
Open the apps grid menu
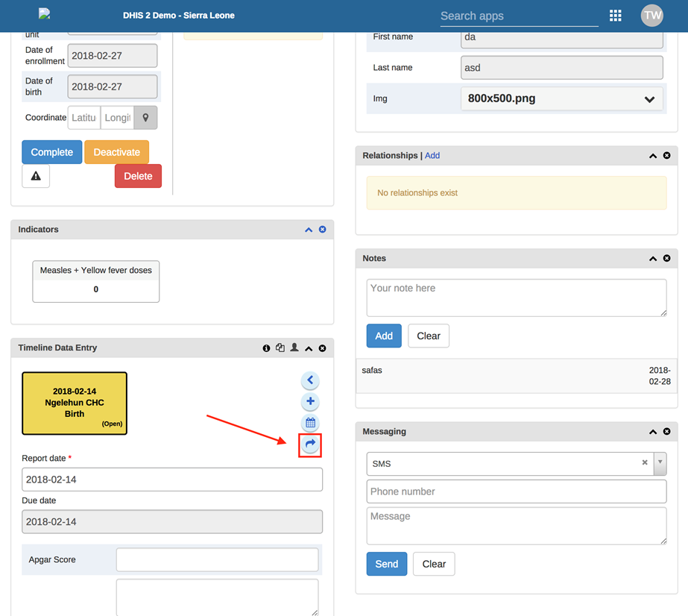[x=615, y=16]
